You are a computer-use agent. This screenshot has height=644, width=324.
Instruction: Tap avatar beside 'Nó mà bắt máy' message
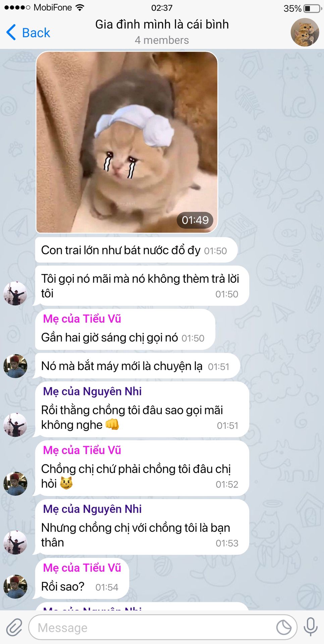pyautogui.click(x=15, y=366)
